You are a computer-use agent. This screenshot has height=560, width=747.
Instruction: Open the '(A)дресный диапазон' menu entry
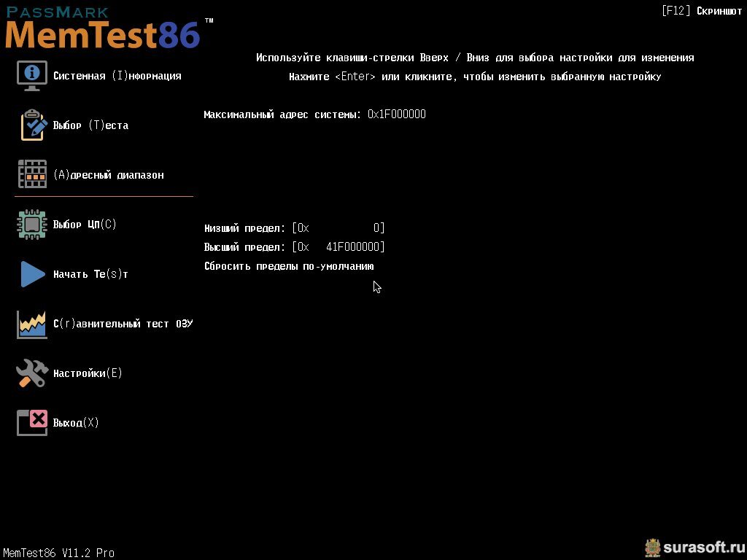click(x=109, y=175)
